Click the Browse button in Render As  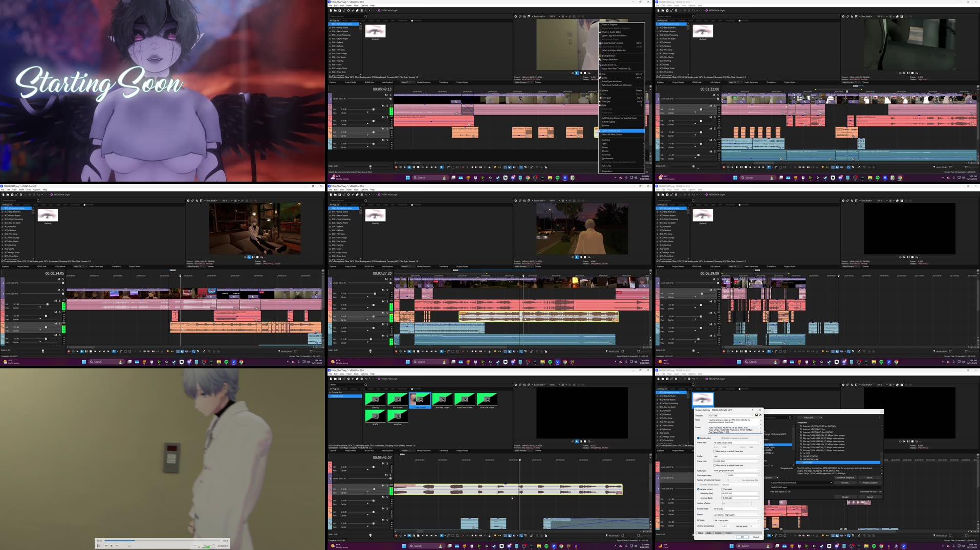click(845, 482)
